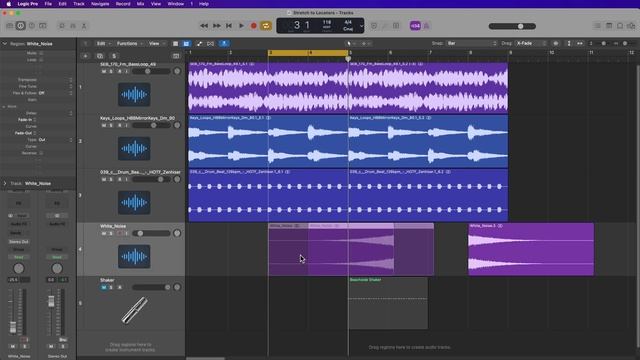Image resolution: width=640 pixels, height=360 pixels.
Task: Open the View menu in tracks area
Action: [156, 43]
